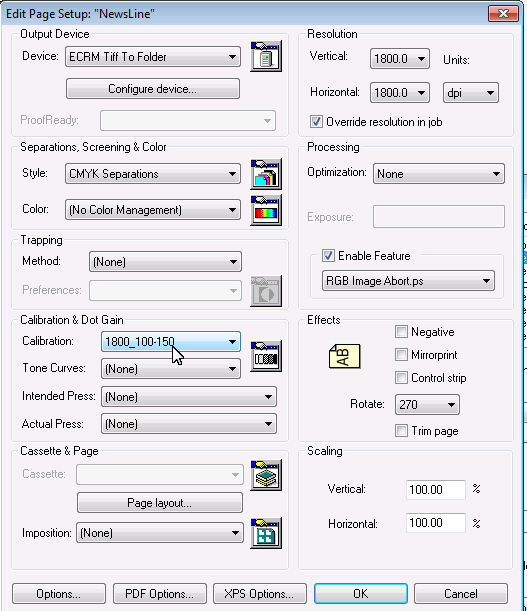Uncheck the Enable Feature checkbox

(328, 256)
